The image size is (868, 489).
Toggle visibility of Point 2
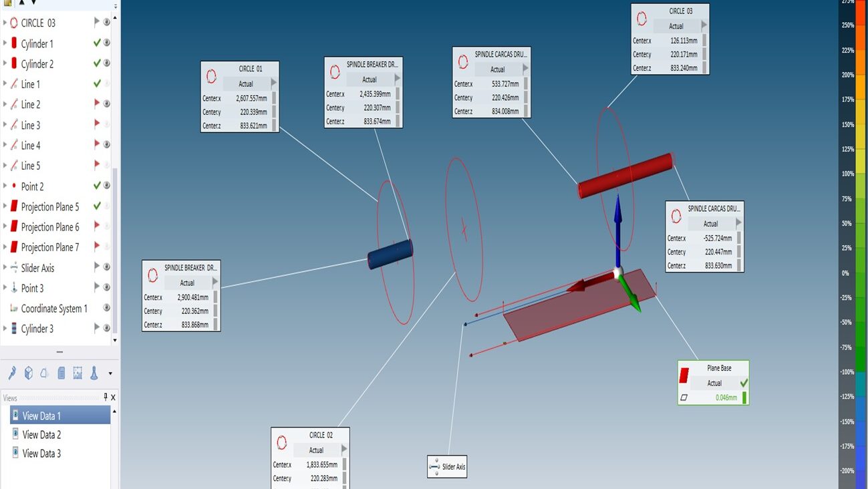[x=107, y=186]
